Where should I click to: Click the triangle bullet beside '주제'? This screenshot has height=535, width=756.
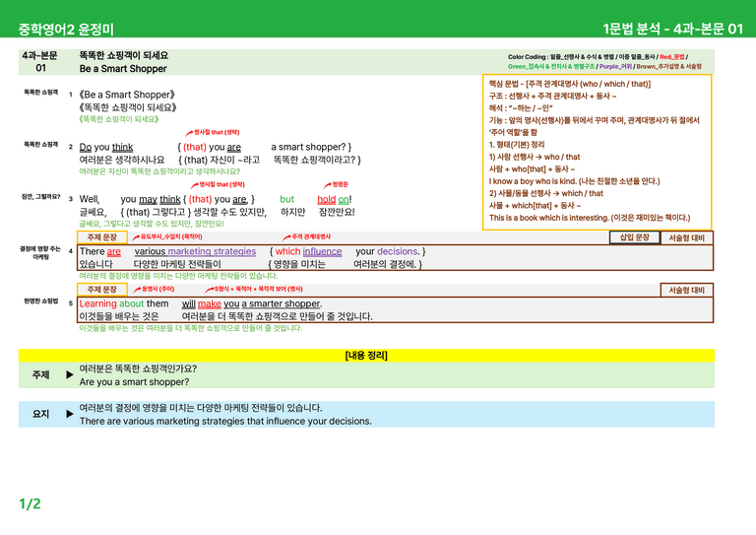click(70, 374)
